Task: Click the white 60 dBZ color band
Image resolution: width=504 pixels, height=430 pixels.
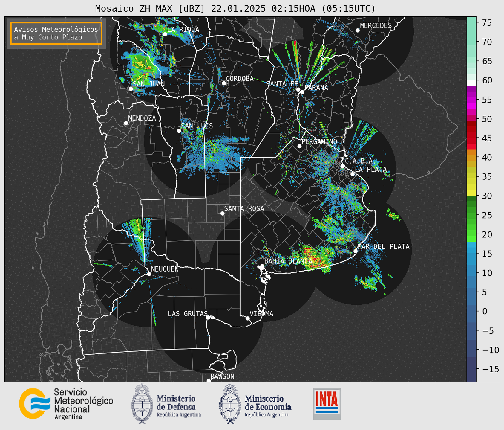Action: click(x=471, y=83)
